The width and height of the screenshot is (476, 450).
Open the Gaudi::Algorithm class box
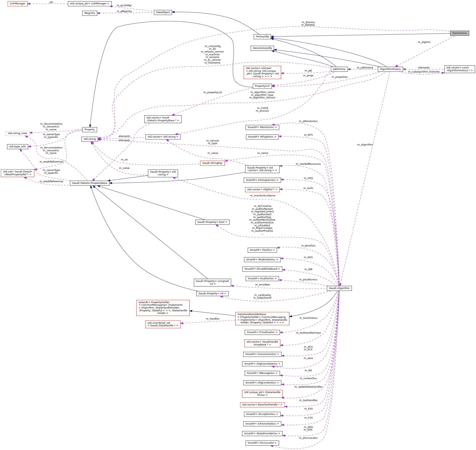coord(340,288)
